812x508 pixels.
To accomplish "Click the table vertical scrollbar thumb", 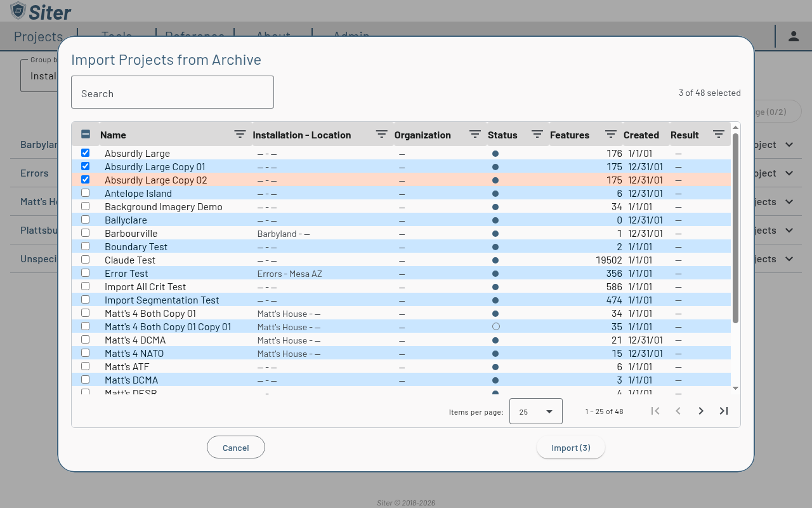I will [736, 228].
